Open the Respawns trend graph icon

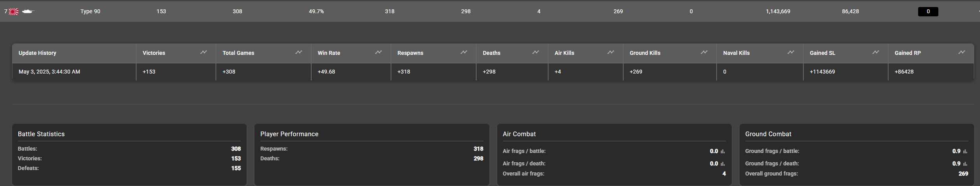pos(464,53)
